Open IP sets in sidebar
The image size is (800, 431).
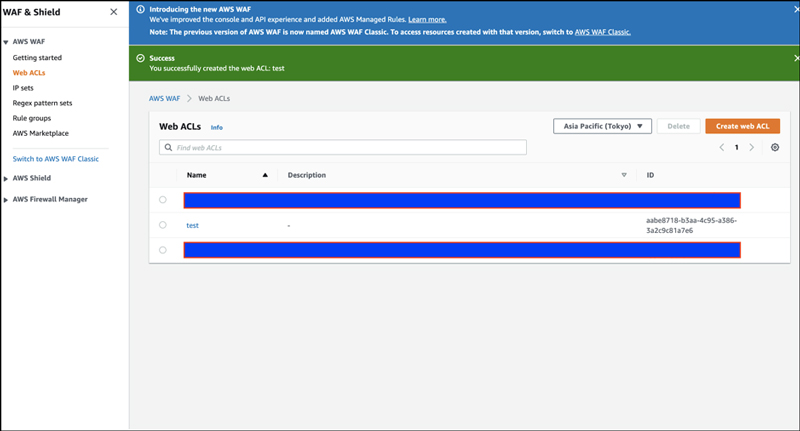[25, 88]
